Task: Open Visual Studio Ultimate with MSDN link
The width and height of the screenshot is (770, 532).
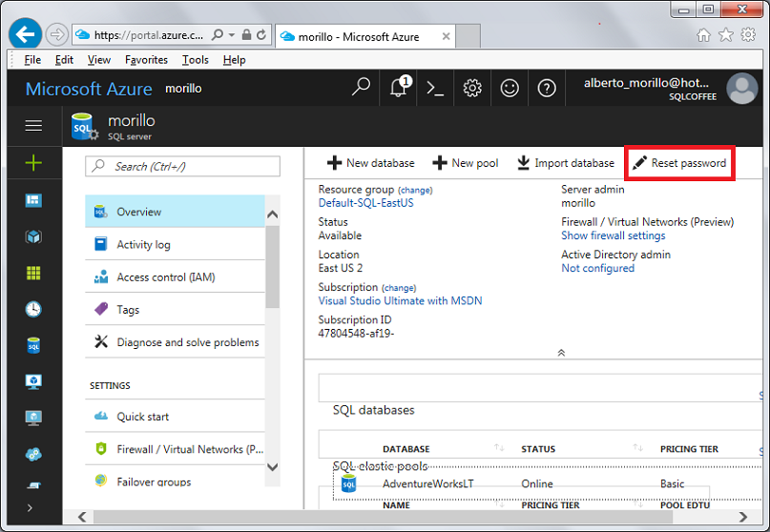Action: (400, 301)
